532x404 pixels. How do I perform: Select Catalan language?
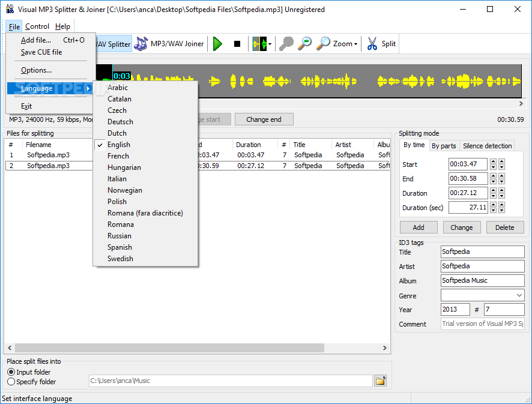pos(145,99)
